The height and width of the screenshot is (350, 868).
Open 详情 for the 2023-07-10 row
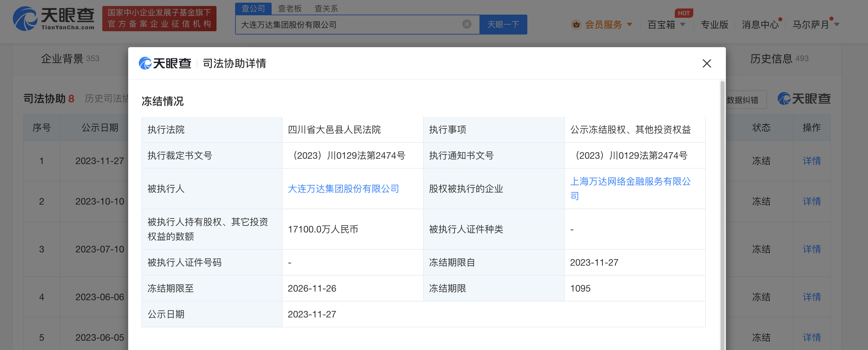pos(812,249)
